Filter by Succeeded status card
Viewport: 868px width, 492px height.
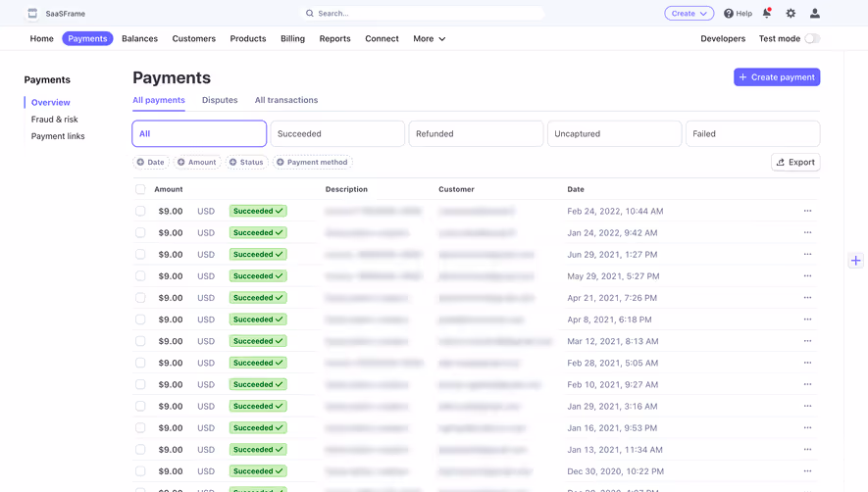pos(337,134)
